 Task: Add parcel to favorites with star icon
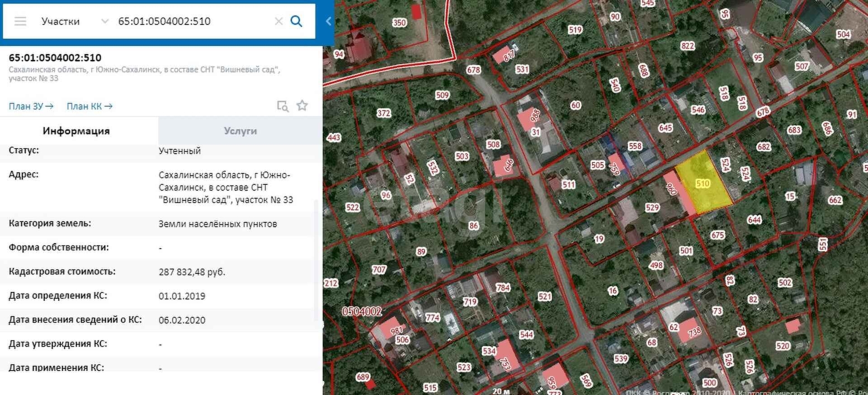pyautogui.click(x=302, y=106)
